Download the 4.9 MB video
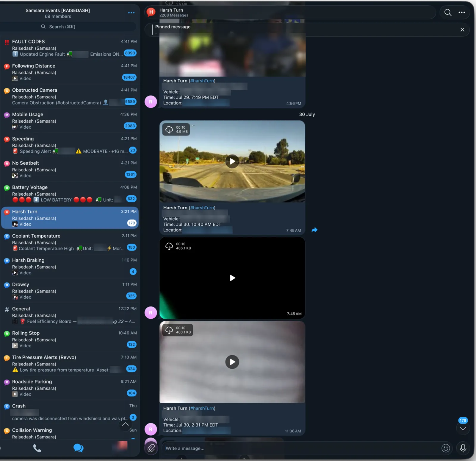This screenshot has width=476, height=461. tap(169, 130)
